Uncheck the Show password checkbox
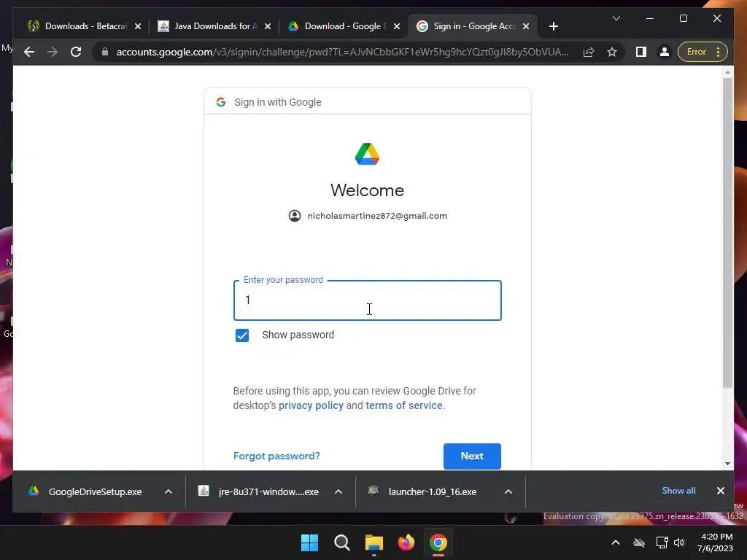The image size is (747, 560). point(242,335)
